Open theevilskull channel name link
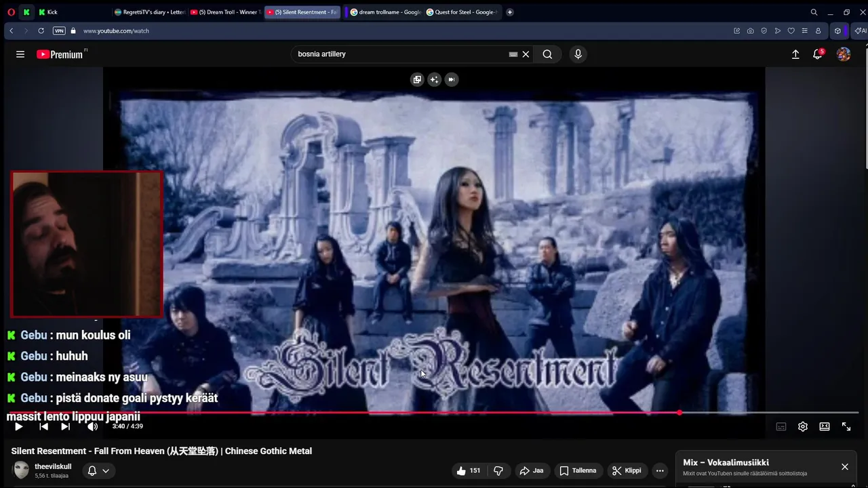This screenshot has width=868, height=488. (x=53, y=466)
